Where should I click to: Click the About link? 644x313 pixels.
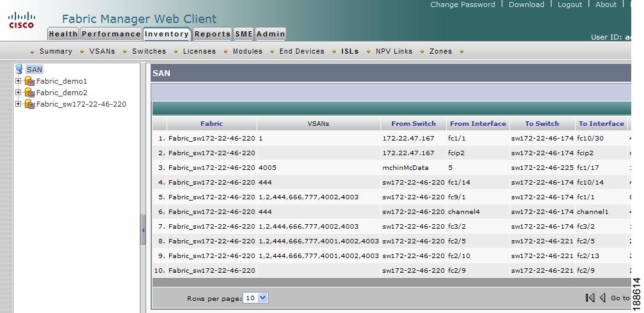click(x=606, y=4)
